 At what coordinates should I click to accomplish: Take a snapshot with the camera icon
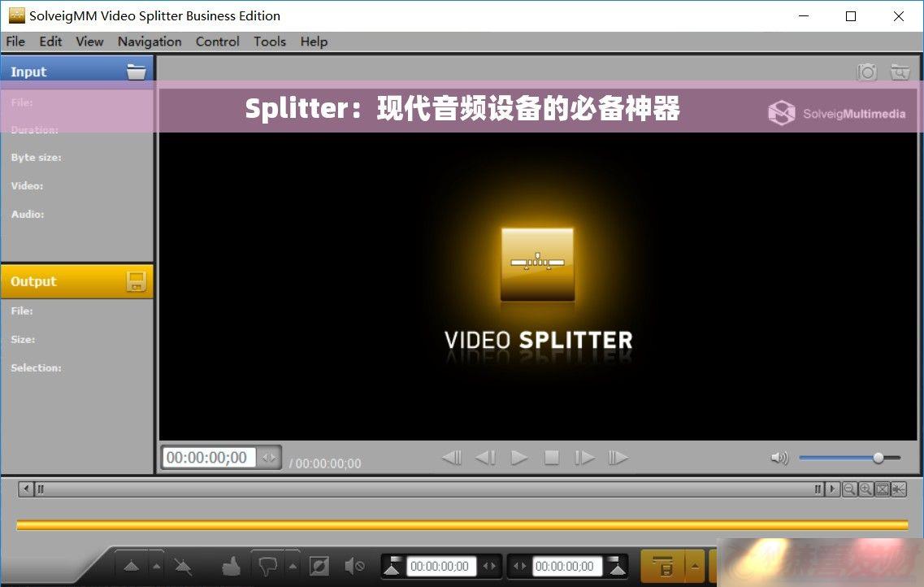tap(867, 72)
